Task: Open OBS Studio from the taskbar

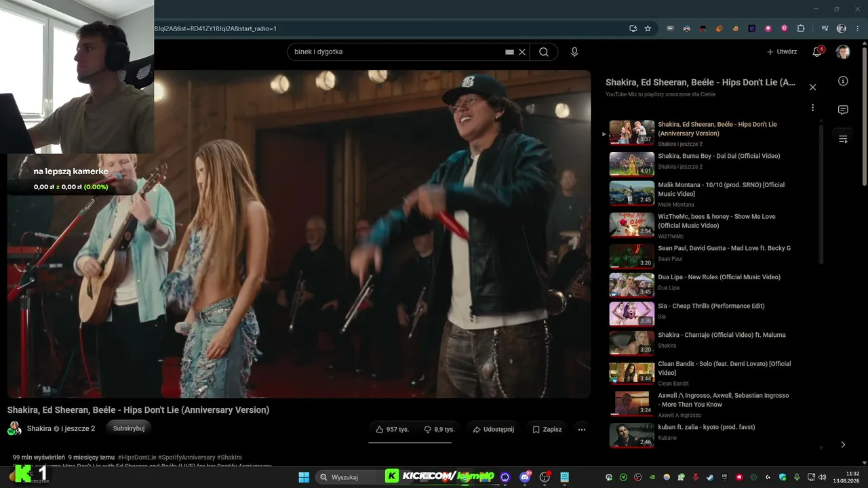Action: pos(545,477)
